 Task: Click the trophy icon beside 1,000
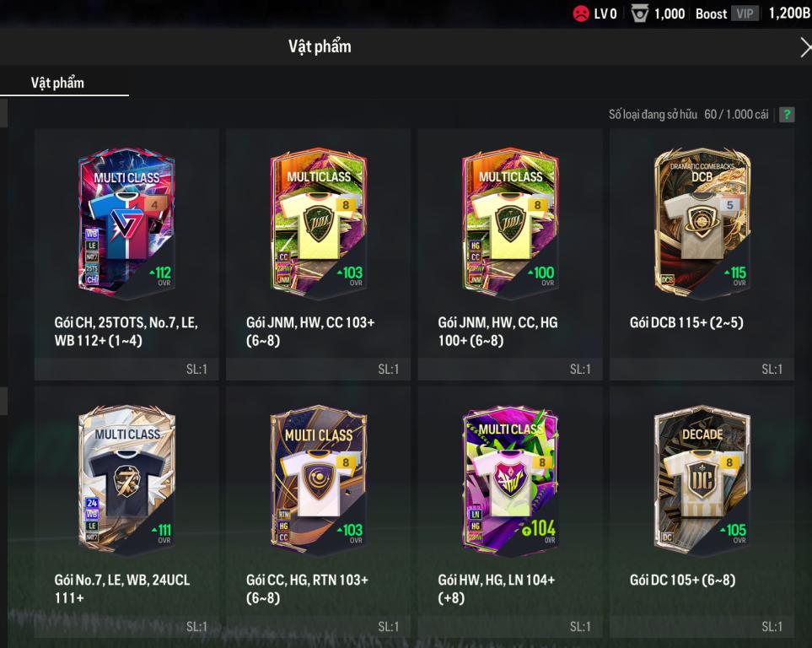pyautogui.click(x=639, y=13)
